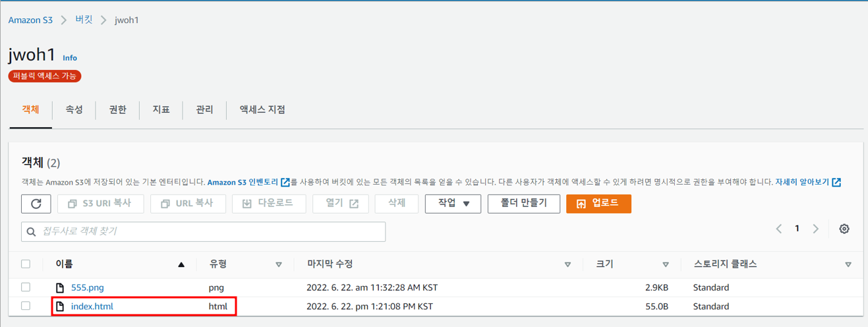Sort by 크기 column arrow

pyautogui.click(x=666, y=264)
